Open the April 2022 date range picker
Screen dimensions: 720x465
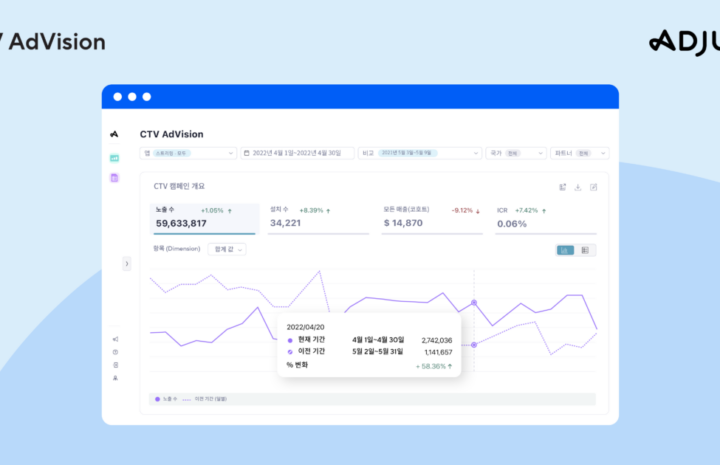pos(298,153)
